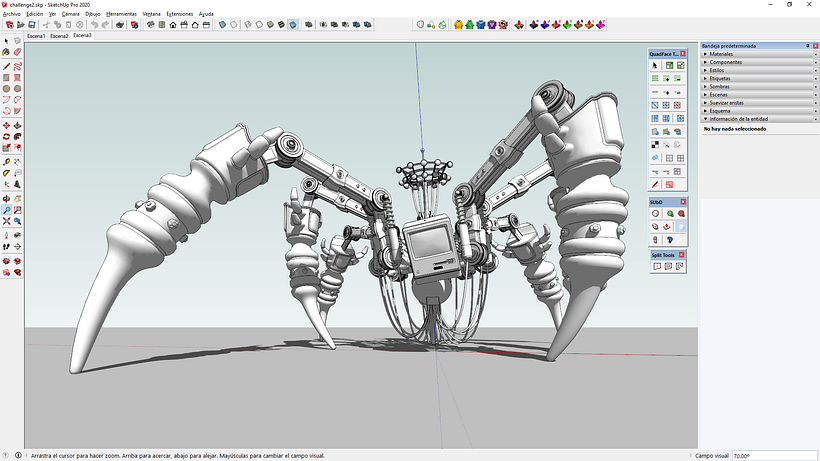Toggle Monochrome face style
820x461 pixels.
[293, 25]
